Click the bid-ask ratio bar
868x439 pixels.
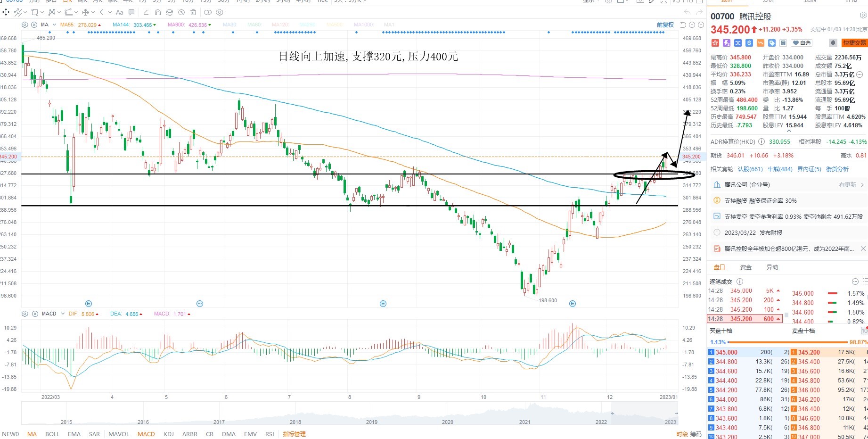(x=788, y=342)
